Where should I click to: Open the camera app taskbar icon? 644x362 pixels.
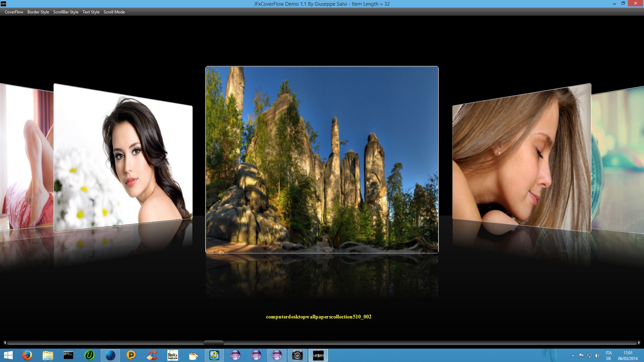coord(297,355)
